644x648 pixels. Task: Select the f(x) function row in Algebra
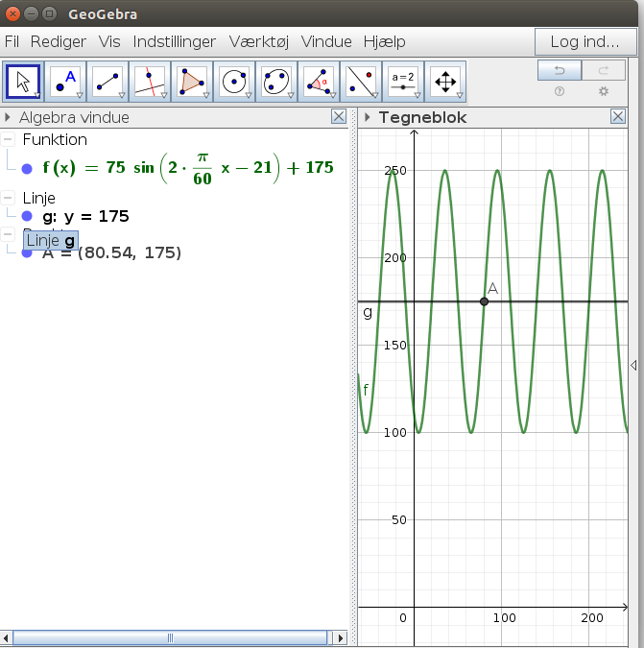(x=188, y=168)
